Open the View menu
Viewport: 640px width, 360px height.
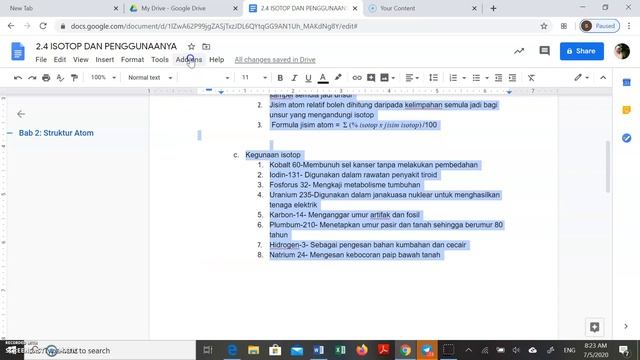tap(80, 60)
